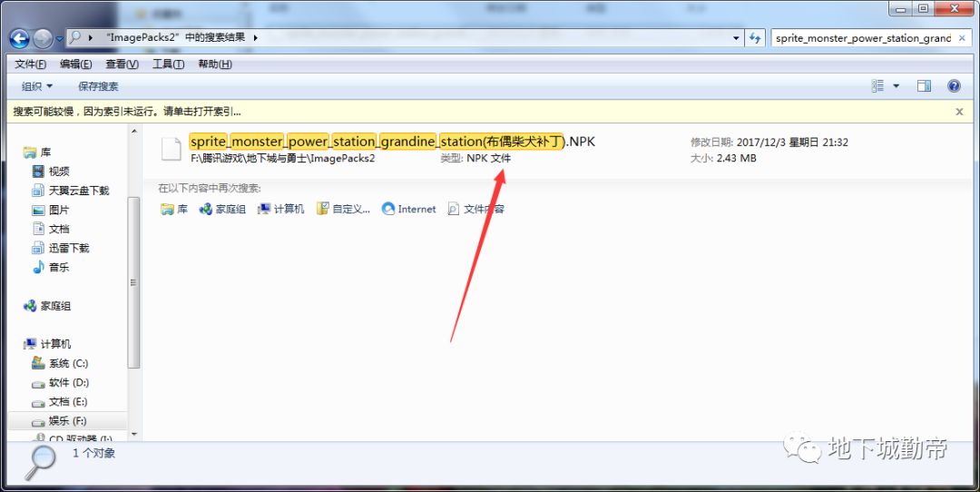Click navigation pane scrollbar down arrow
The height and width of the screenshot is (492, 980).
(x=133, y=435)
